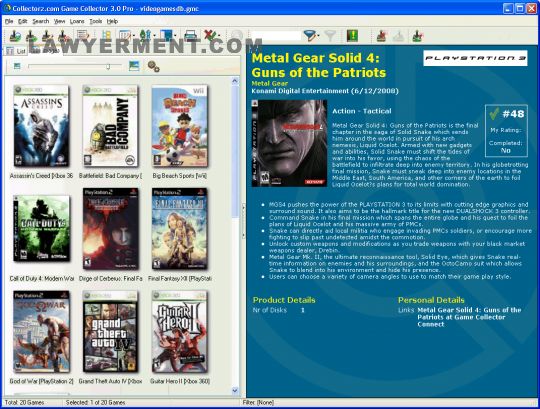The height and width of the screenshot is (409, 540).
Task: Click the lower splitter collapse arrow between panels
Action: 243,235
